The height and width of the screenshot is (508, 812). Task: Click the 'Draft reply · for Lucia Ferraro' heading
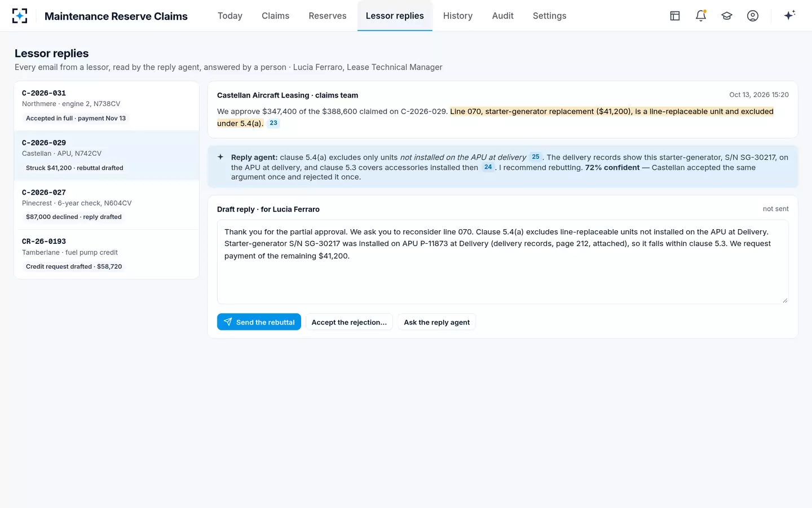coord(268,209)
